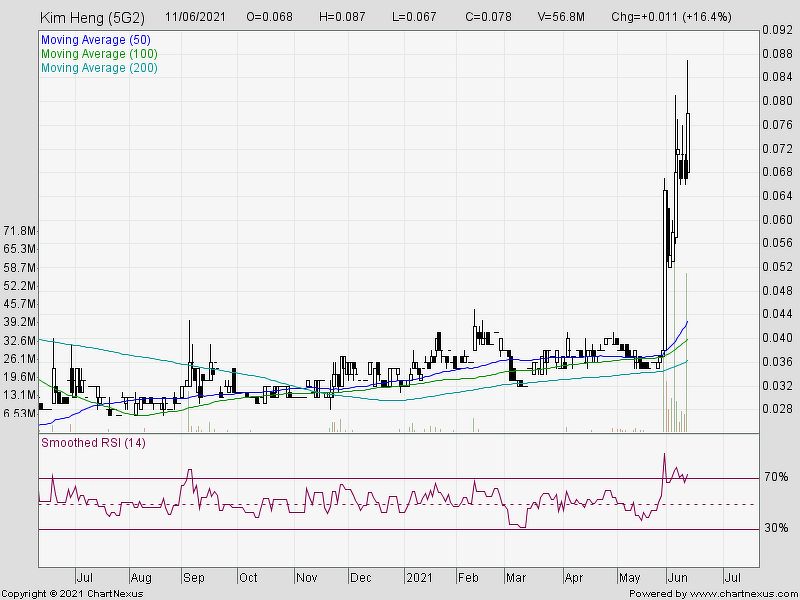Click 'Powered by www.chartnexus.com' footer text

tap(713, 594)
